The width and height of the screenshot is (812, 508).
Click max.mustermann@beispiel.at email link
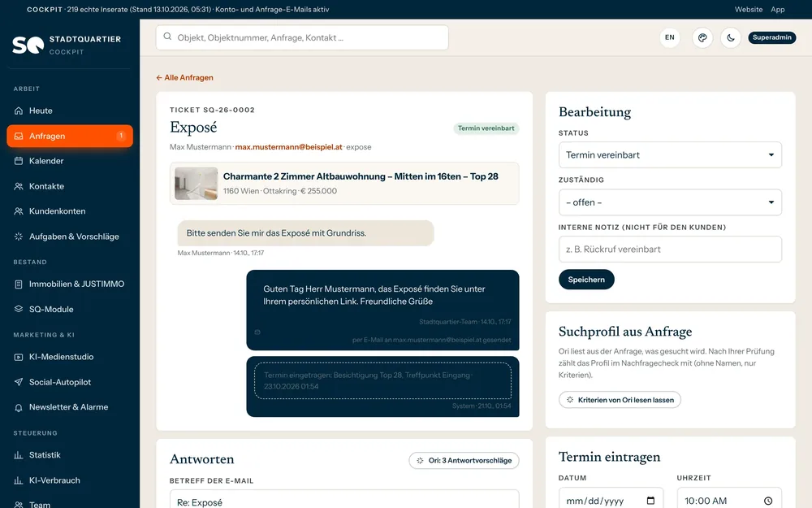[x=288, y=147]
